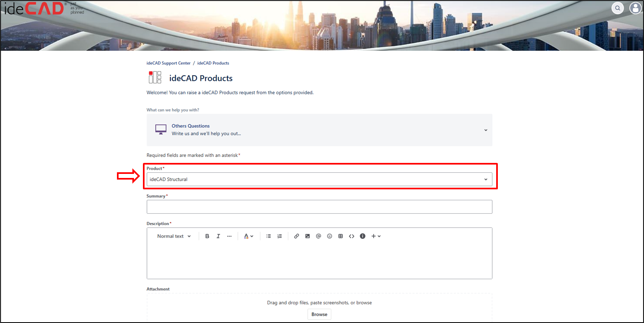
Task: Click the ideCAD Products heading
Action: click(201, 78)
